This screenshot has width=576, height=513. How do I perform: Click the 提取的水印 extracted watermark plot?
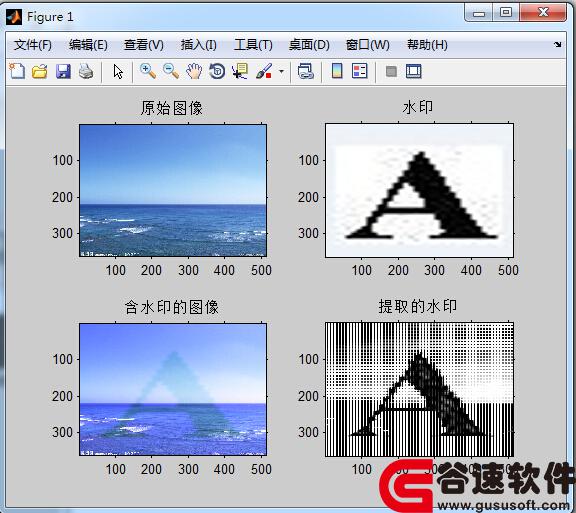point(419,390)
